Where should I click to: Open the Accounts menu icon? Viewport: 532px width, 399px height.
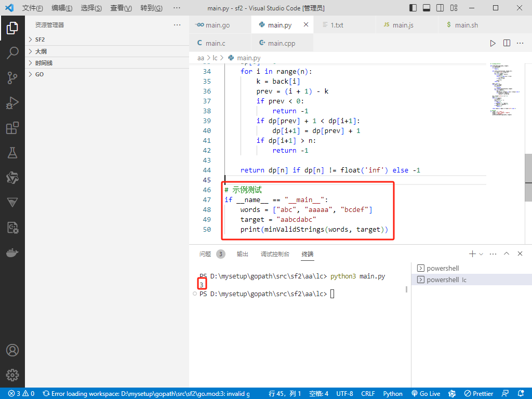(x=12, y=350)
